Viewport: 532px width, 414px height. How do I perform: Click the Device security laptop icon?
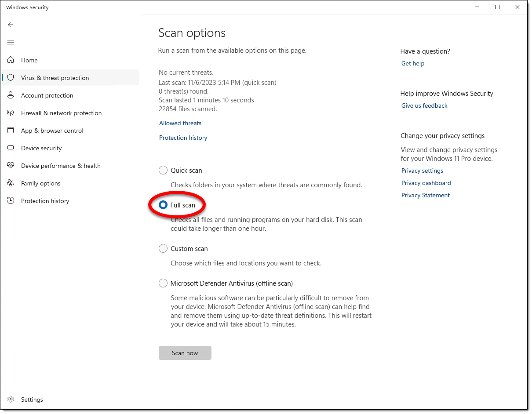(11, 148)
